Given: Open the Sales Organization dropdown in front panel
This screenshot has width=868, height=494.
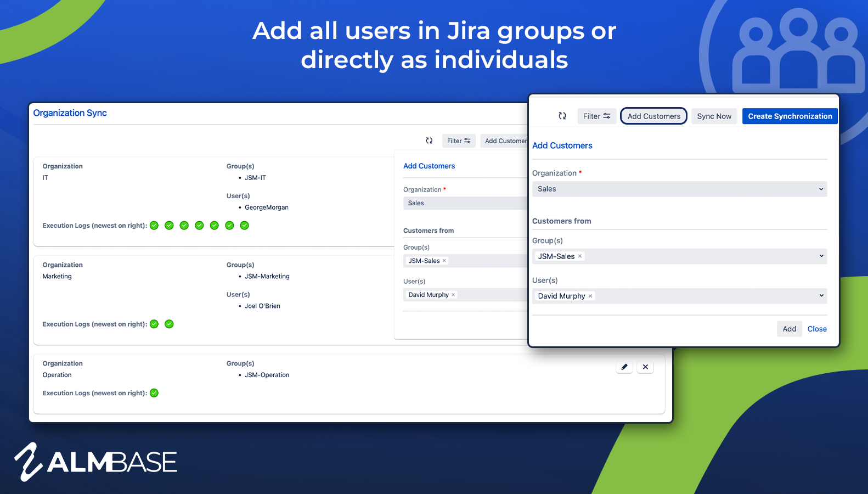Looking at the screenshot, I should 679,189.
